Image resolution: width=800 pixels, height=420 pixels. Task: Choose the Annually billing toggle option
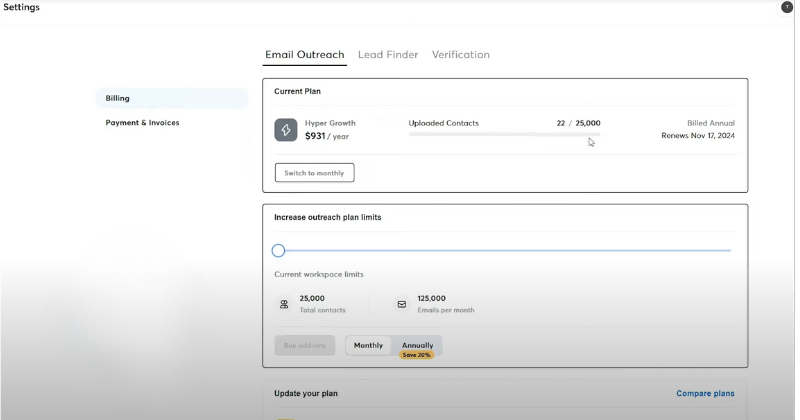(x=417, y=345)
